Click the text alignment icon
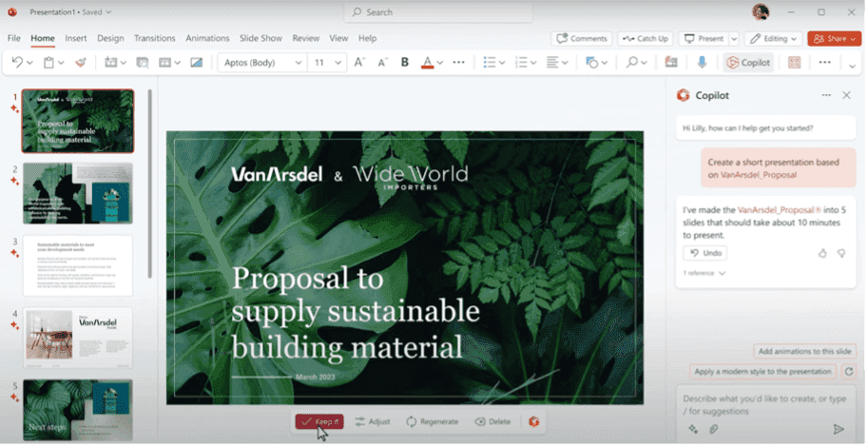 (x=552, y=63)
